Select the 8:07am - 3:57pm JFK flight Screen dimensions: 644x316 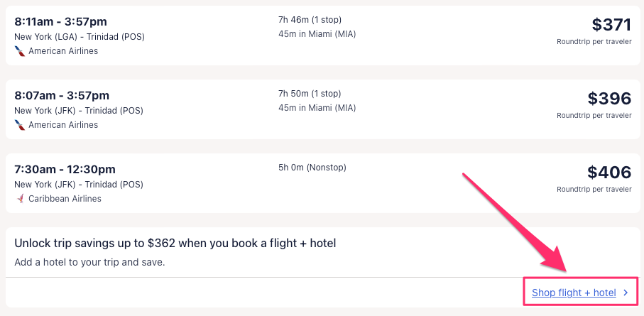click(x=62, y=95)
